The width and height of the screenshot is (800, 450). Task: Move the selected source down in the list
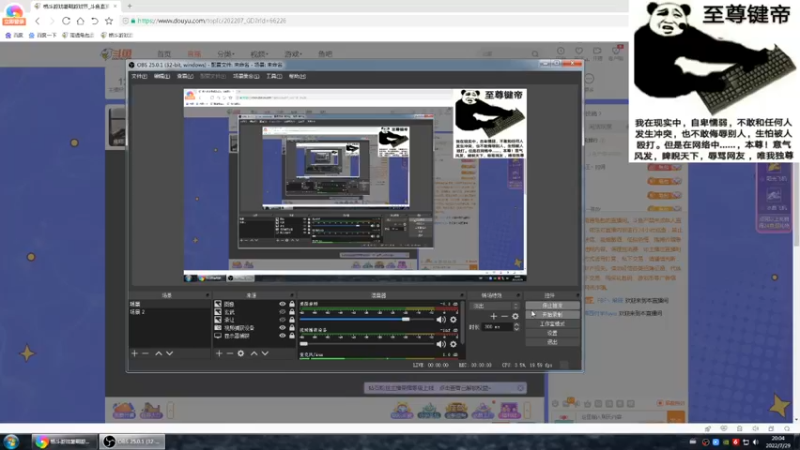pyautogui.click(x=265, y=353)
